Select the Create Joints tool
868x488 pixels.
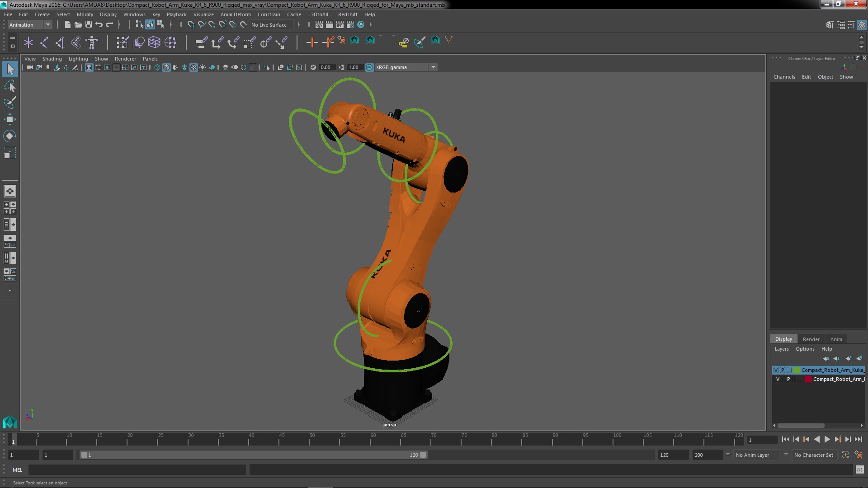[44, 42]
